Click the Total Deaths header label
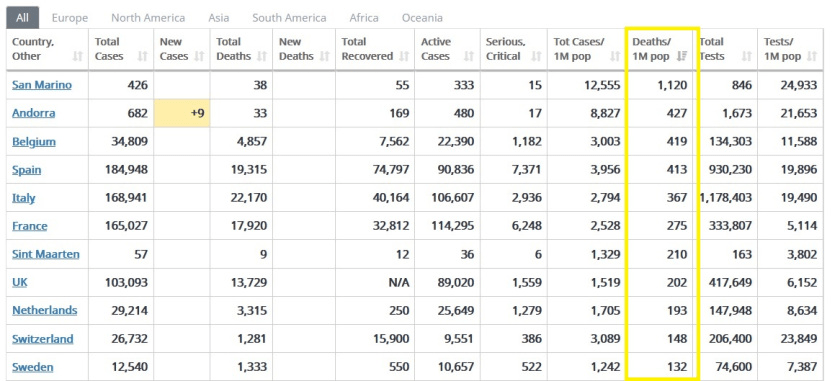840x381 pixels. click(x=234, y=49)
